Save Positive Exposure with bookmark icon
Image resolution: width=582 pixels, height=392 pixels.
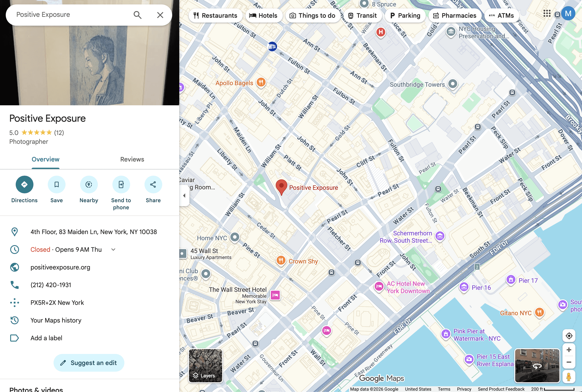click(x=56, y=184)
